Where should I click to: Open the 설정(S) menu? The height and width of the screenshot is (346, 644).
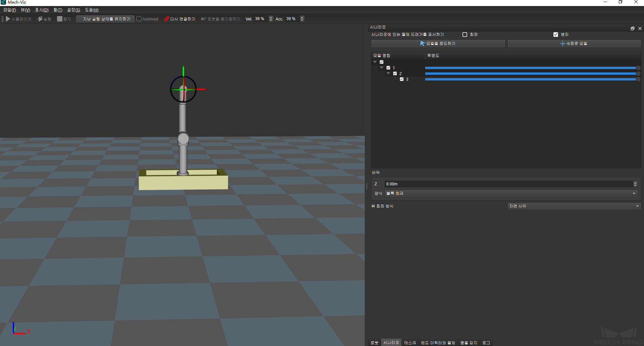[73, 10]
